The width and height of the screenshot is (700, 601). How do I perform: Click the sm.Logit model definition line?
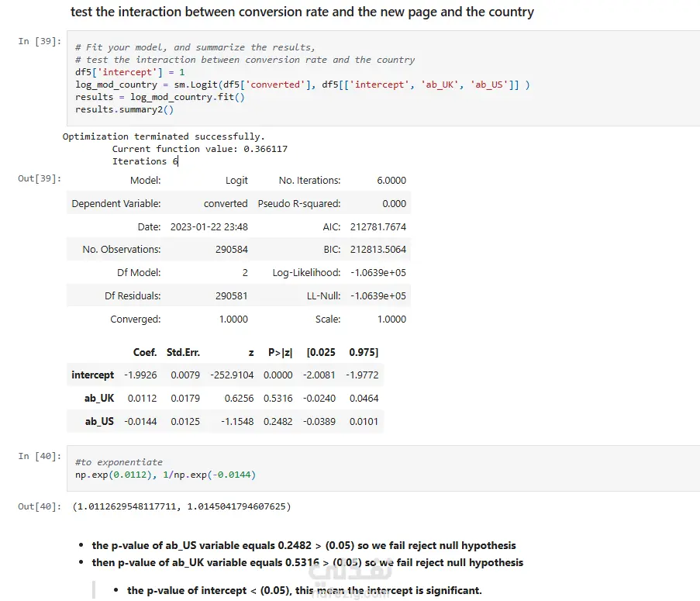pyautogui.click(x=302, y=85)
